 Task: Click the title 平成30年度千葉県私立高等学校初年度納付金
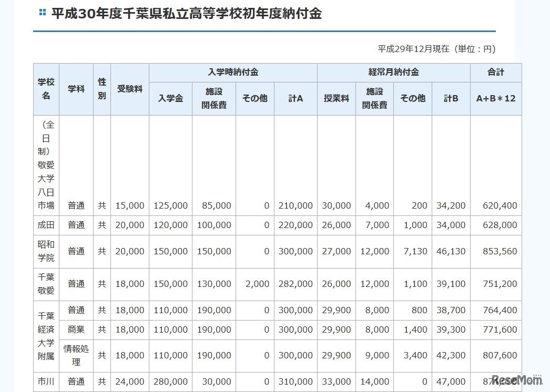point(186,14)
